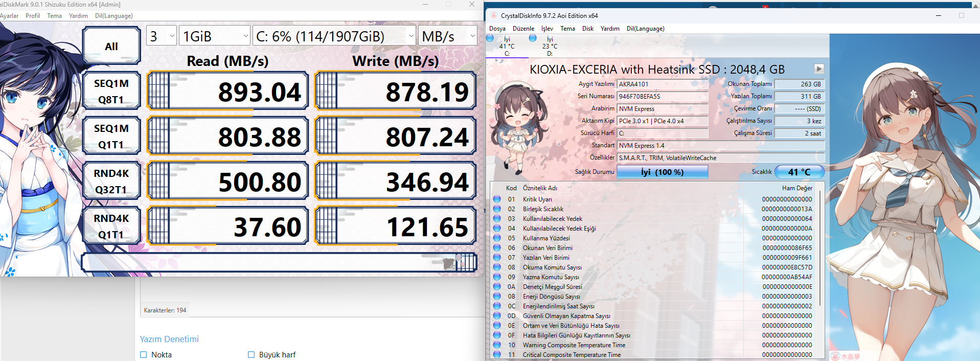The image size is (980, 361).
Task: Click status icon for 07 Yazılan Veri Birimi
Action: (497, 257)
